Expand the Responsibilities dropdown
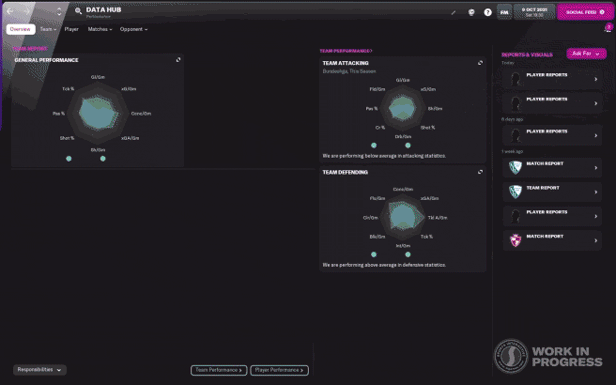Viewport: 616px width, 385px height. [x=40, y=370]
